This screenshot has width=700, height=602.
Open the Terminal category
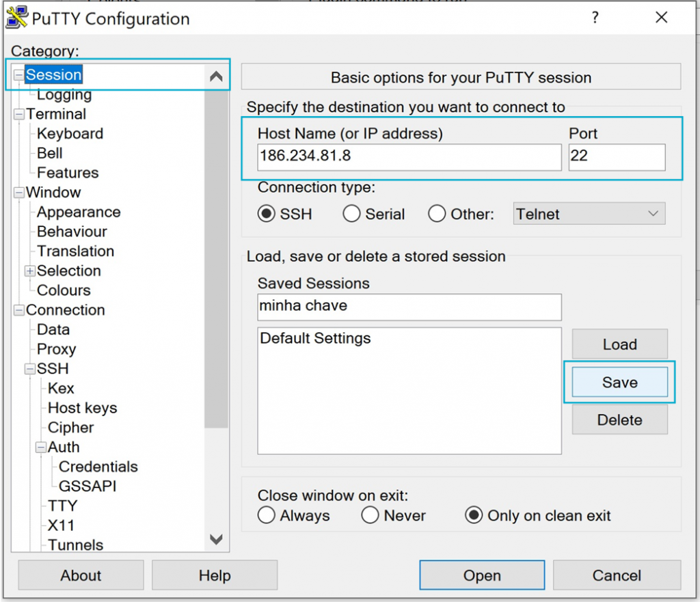(x=56, y=114)
